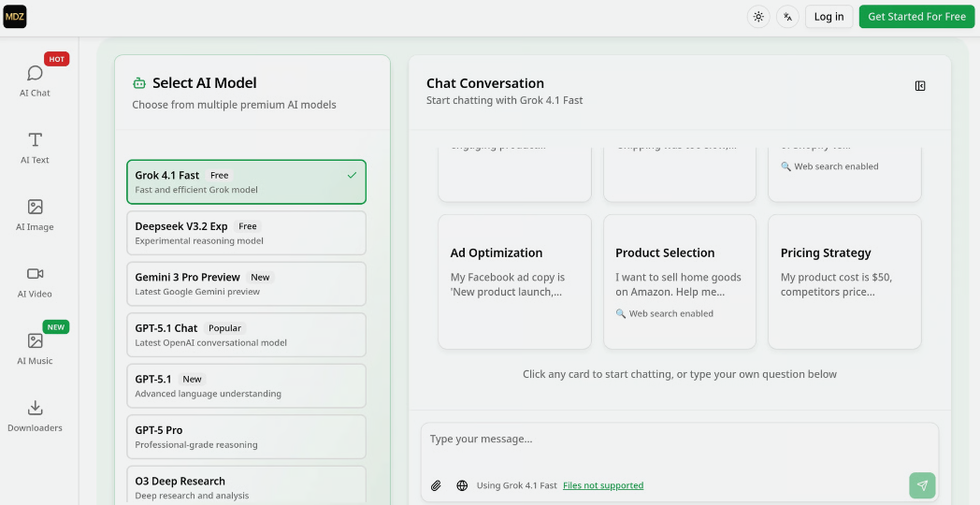Image resolution: width=980 pixels, height=505 pixels.
Task: Open the AI Text tool
Action: pos(35,148)
